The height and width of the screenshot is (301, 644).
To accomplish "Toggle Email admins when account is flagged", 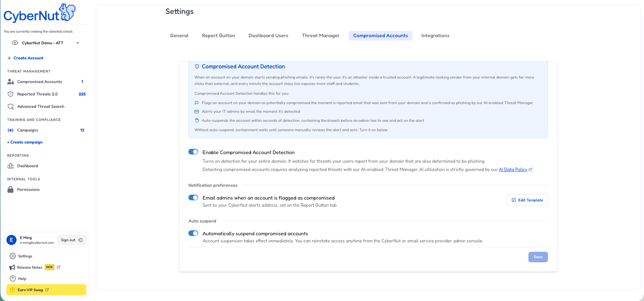I will [193, 197].
